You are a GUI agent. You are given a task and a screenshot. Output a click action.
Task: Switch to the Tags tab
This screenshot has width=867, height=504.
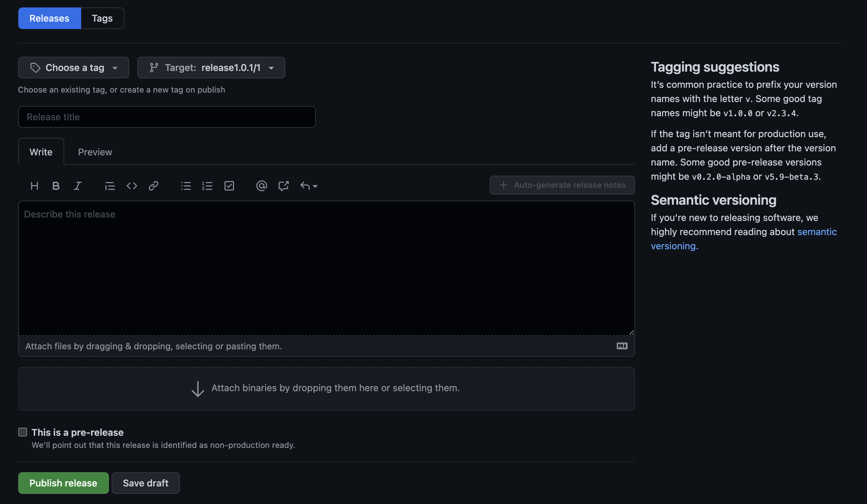pyautogui.click(x=102, y=18)
